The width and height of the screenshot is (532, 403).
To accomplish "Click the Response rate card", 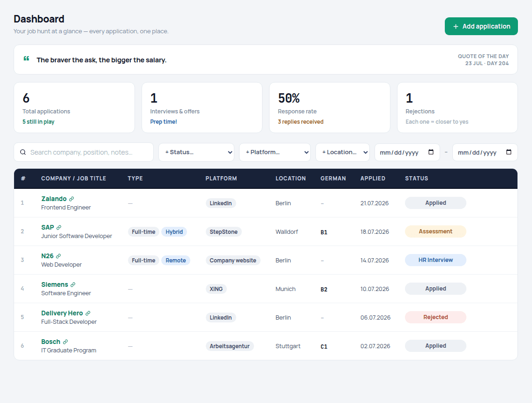I will tap(330, 107).
